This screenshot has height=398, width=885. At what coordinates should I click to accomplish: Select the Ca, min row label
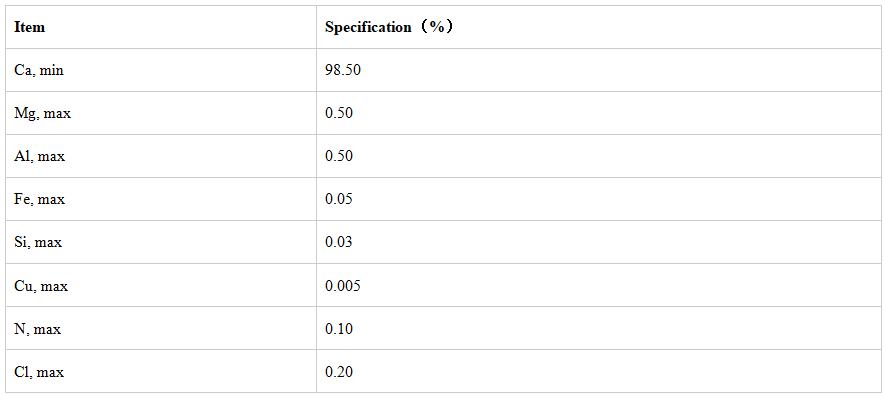point(39,71)
